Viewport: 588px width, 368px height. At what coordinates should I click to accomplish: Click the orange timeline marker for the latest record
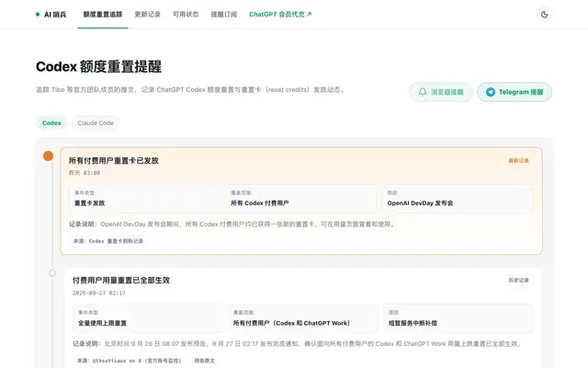tap(48, 155)
